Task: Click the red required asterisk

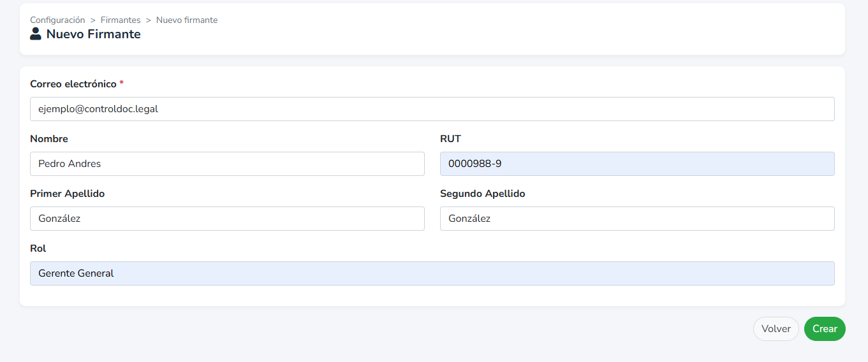Action: 122,83
